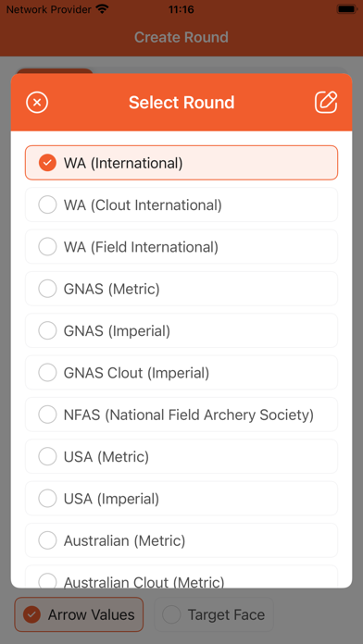Screen dimensions: 363x644
Task: Tap the Select Round title
Action: coord(181,103)
